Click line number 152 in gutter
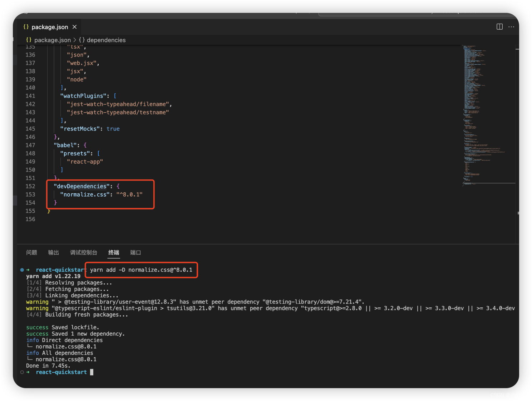This screenshot has height=401, width=532. (30, 186)
